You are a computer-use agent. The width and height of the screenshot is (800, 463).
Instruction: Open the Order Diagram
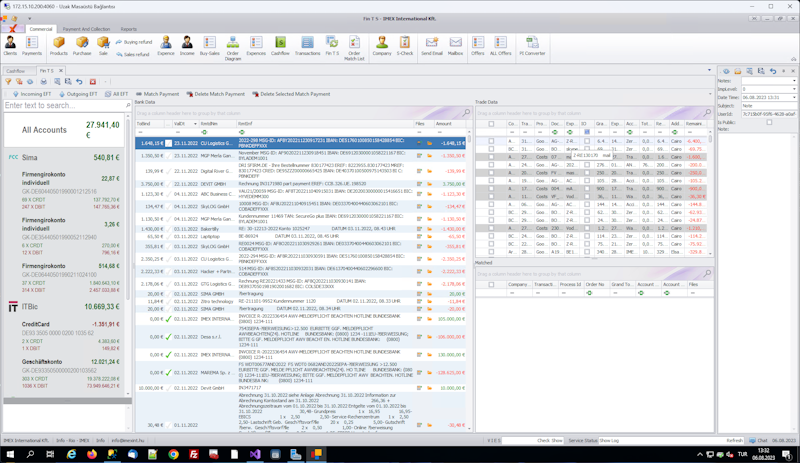click(x=233, y=48)
